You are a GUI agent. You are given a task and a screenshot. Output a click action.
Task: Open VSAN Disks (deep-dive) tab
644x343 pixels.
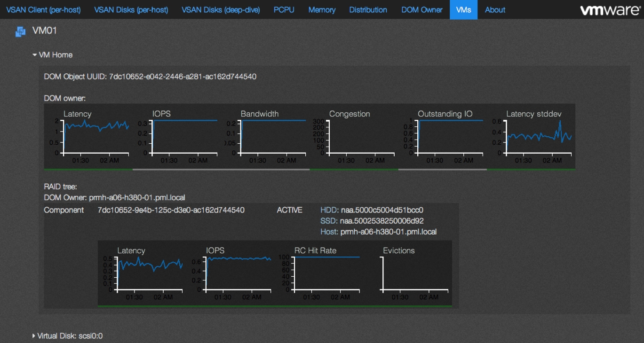pos(221,10)
